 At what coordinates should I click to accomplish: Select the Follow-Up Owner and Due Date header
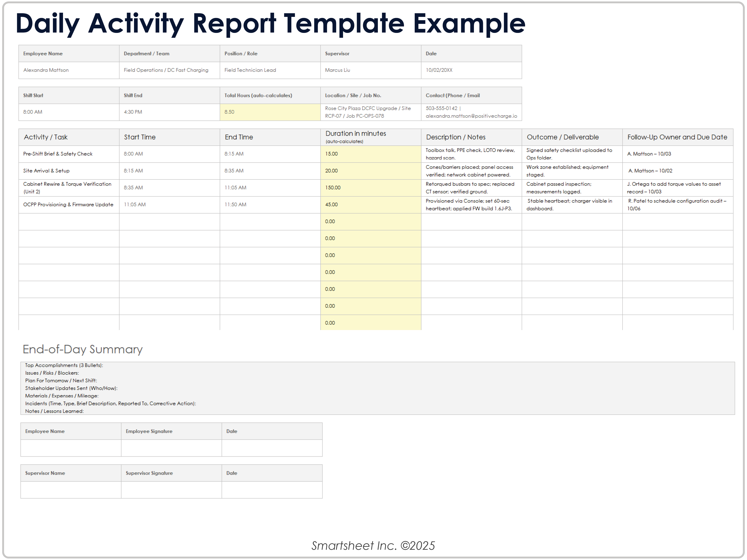point(677,137)
